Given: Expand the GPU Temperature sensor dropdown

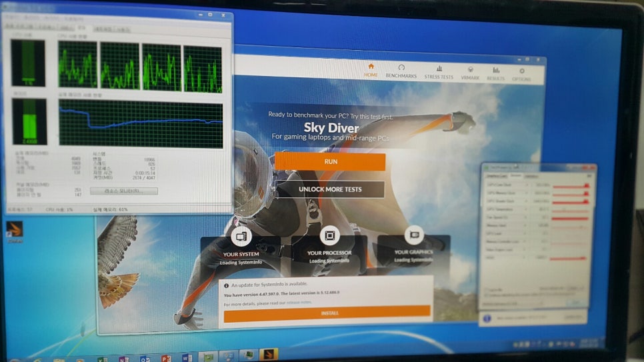Looking at the screenshot, I should [x=526, y=209].
